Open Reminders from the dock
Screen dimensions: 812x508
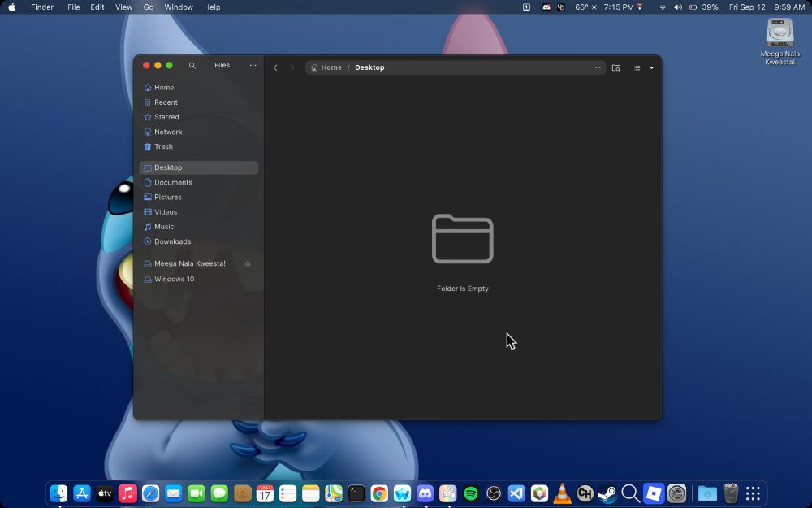tap(288, 493)
